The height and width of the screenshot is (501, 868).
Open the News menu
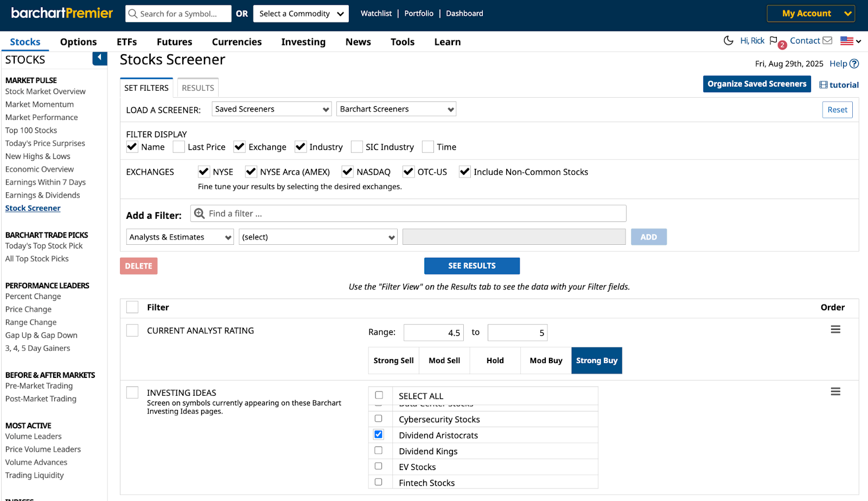point(358,42)
